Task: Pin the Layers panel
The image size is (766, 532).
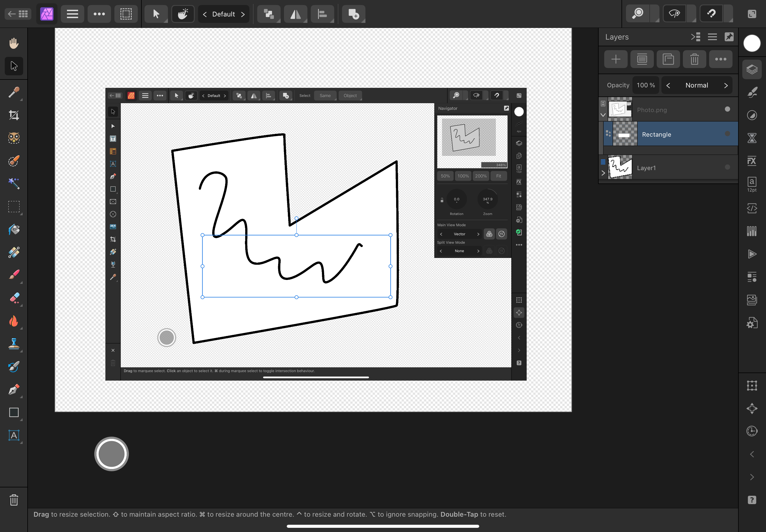Action: tap(729, 37)
